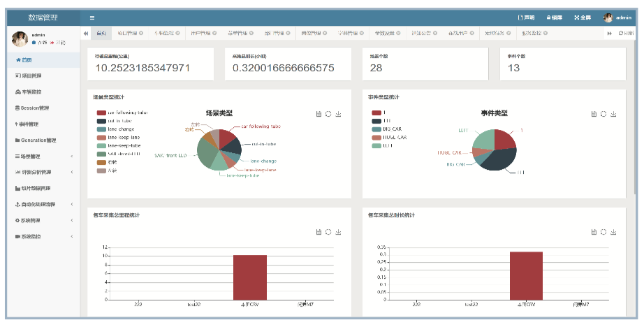
Task: Expand the 评测分析管理 sidebar submenu
Action: (x=43, y=172)
